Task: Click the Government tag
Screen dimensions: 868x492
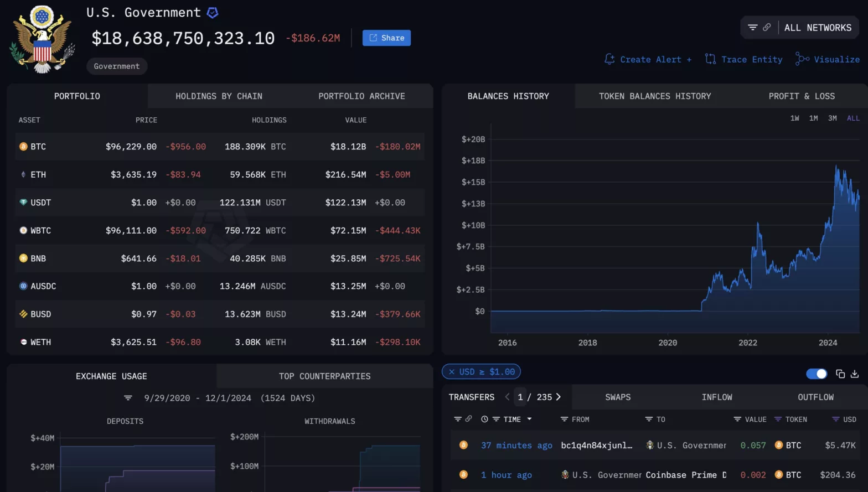Action: tap(117, 66)
